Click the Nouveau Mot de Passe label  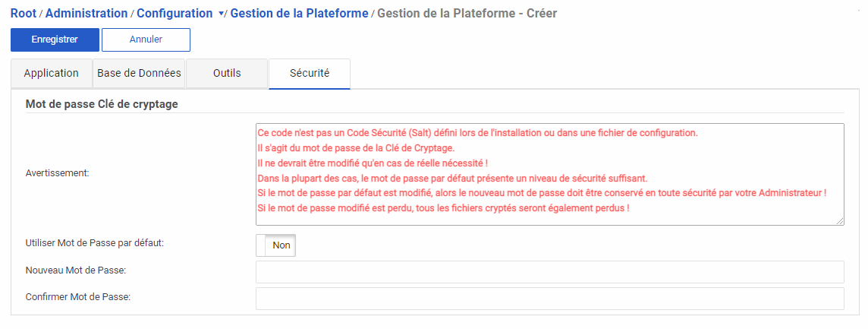(76, 270)
